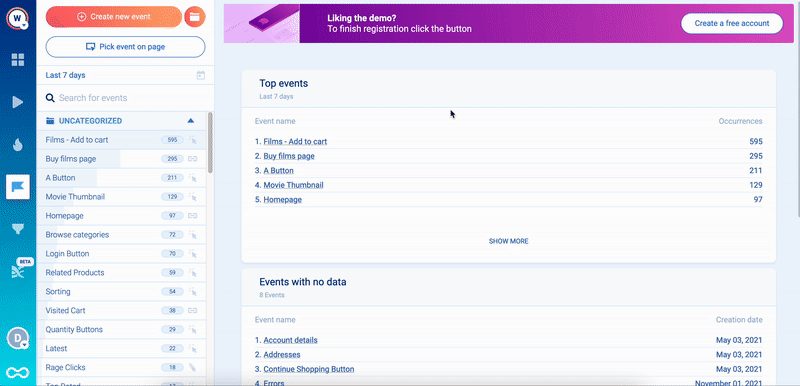This screenshot has width=800, height=386.
Task: Click cursor icon in Movie Thumbnail row
Action: 192,197
